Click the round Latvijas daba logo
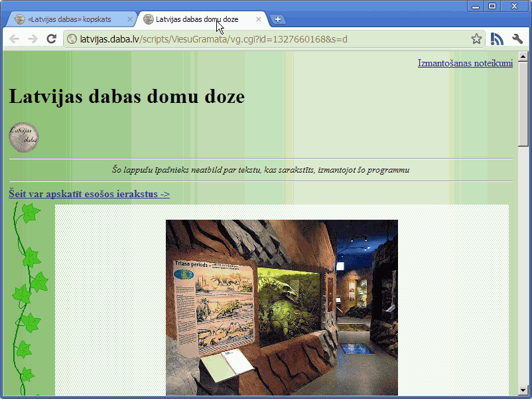 24,137
